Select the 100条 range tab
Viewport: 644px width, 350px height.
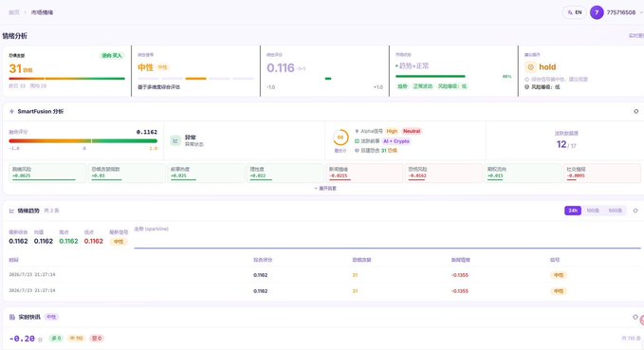(593, 211)
